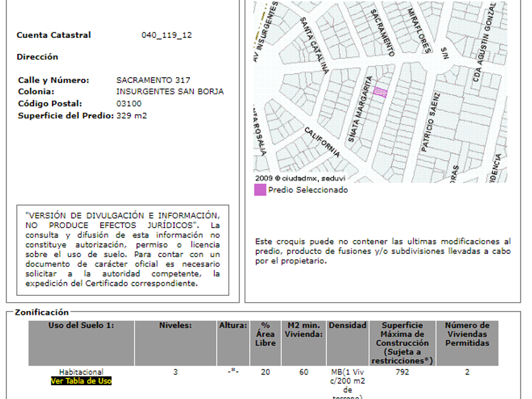Image resolution: width=532 pixels, height=399 pixels.
Task: Select the address SACRAMENTO 317
Action: (153, 80)
